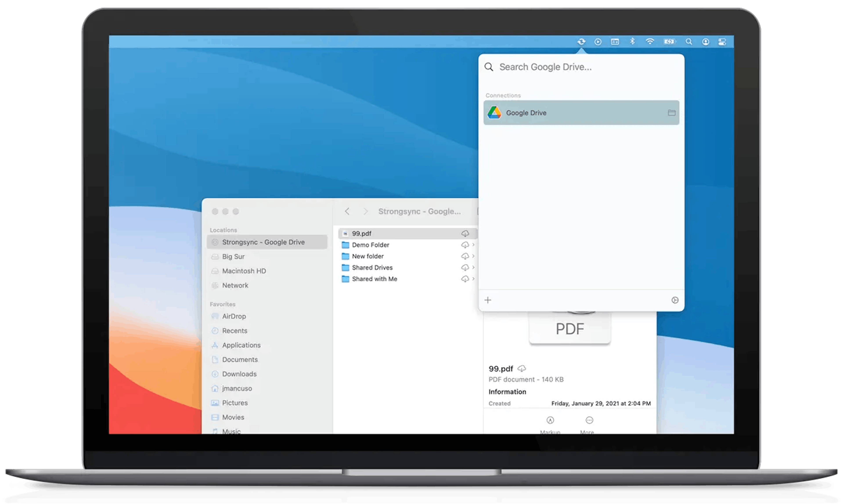Viewport: 843px width, 504px height.
Task: Expand Shared Drives with its chevron
Action: click(473, 267)
